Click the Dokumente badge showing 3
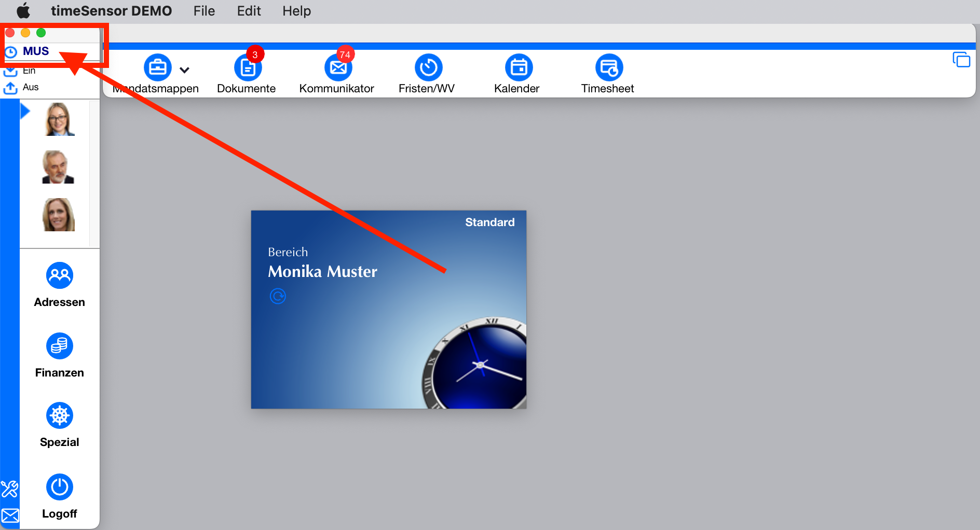 [x=255, y=54]
